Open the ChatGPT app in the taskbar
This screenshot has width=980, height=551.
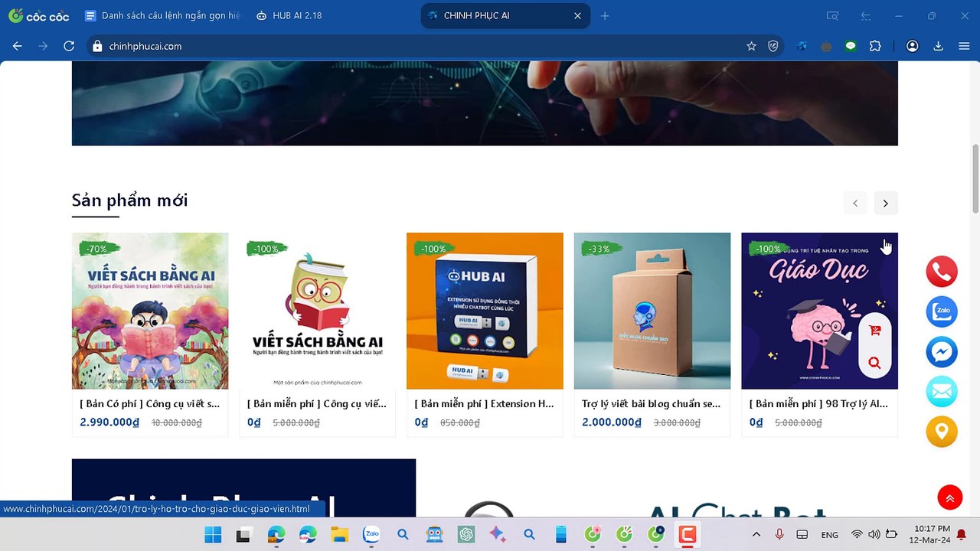[466, 534]
